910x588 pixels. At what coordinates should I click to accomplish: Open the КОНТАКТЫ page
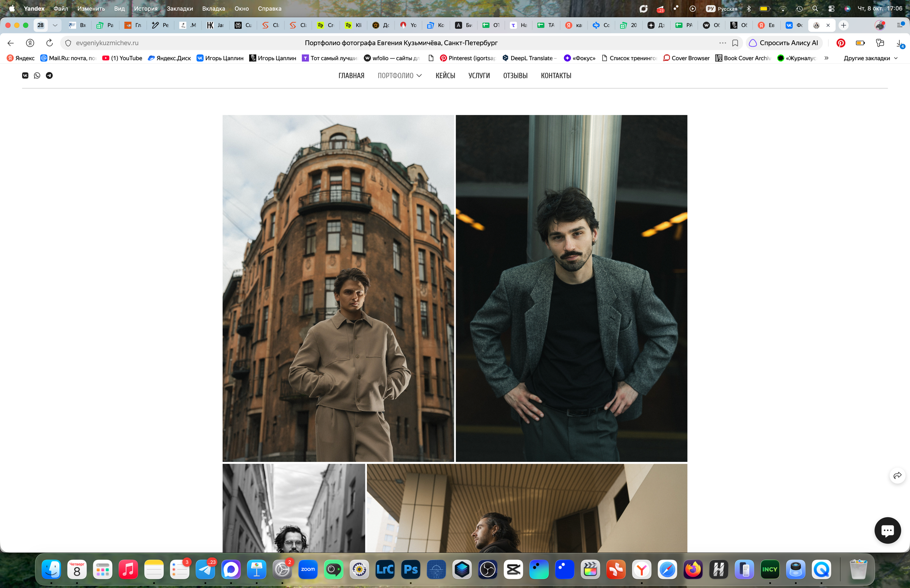(x=556, y=76)
